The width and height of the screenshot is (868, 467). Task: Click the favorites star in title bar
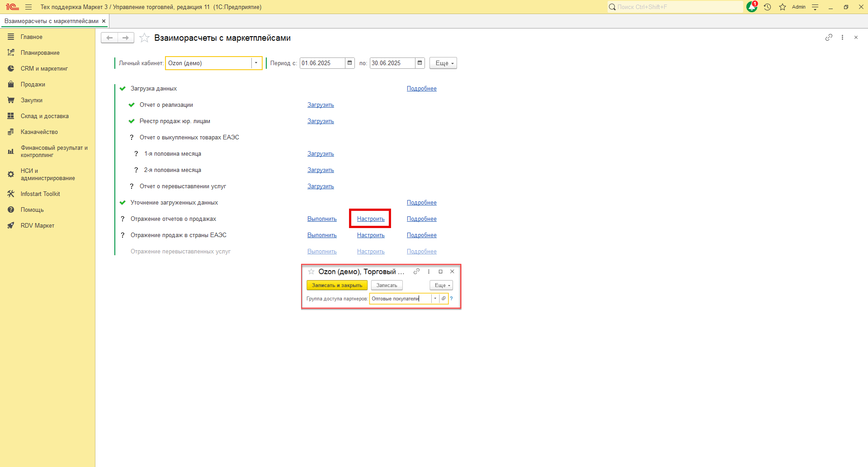click(x=783, y=7)
